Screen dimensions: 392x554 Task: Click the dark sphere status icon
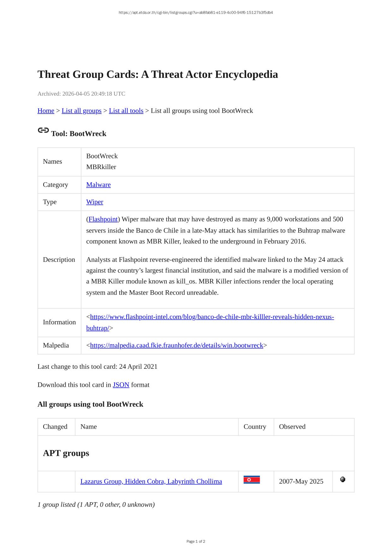(342, 480)
